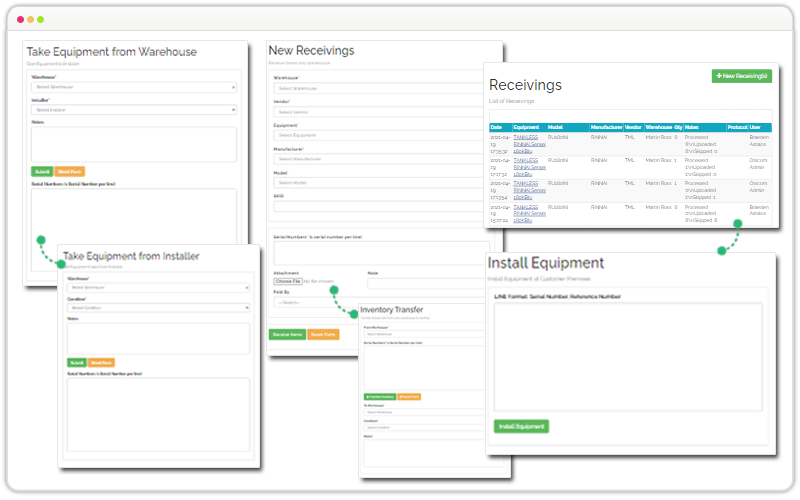
Task: Open the From Warehouse dropdown in Inventory Transfer
Action: coord(409,333)
